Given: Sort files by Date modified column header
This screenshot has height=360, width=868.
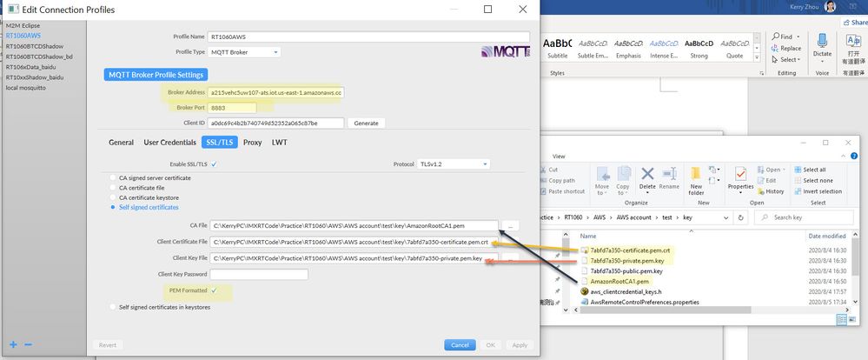Looking at the screenshot, I should point(827,236).
